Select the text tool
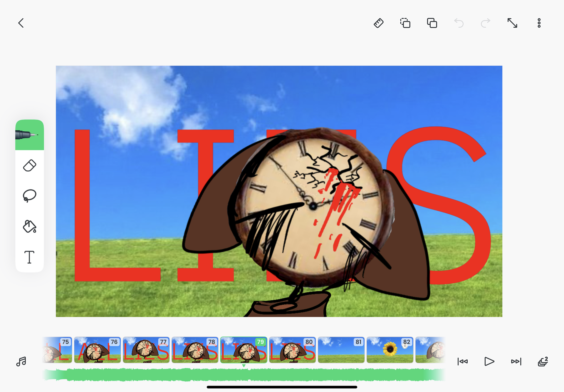 29,257
